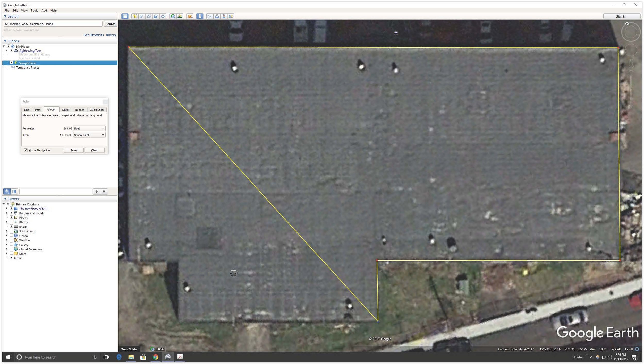This screenshot has height=364, width=644.
Task: Select the Add Polygon tool
Action: click(142, 16)
